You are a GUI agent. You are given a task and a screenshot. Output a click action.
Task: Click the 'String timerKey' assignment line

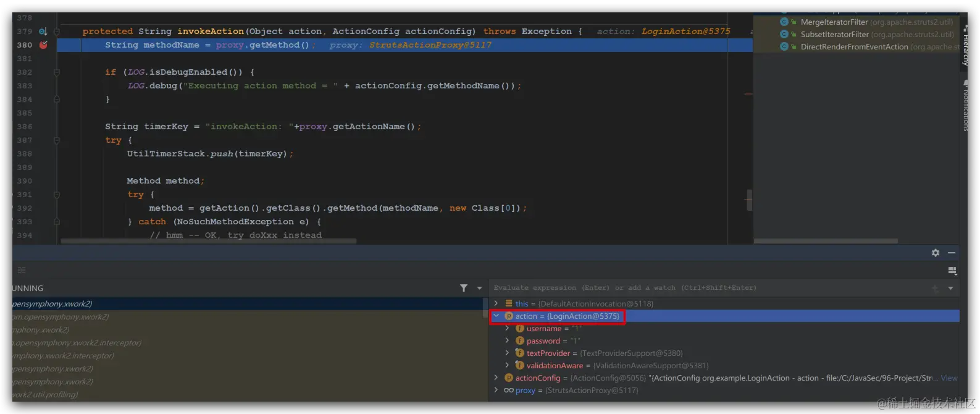263,127
